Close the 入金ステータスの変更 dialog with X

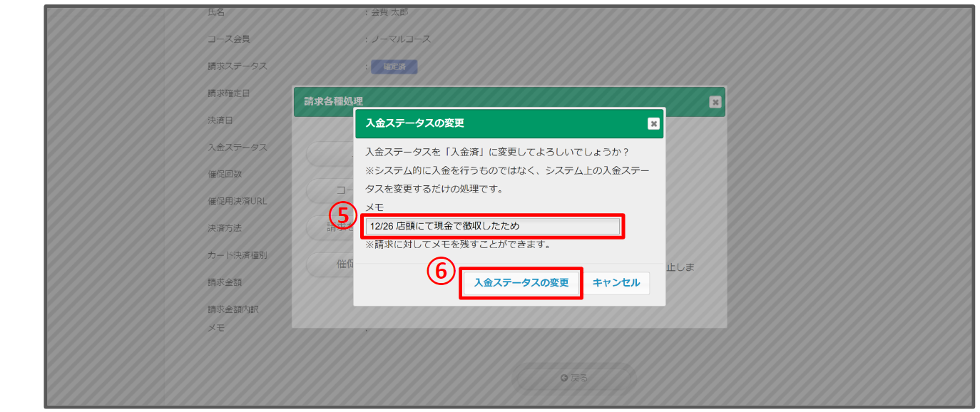(x=653, y=123)
